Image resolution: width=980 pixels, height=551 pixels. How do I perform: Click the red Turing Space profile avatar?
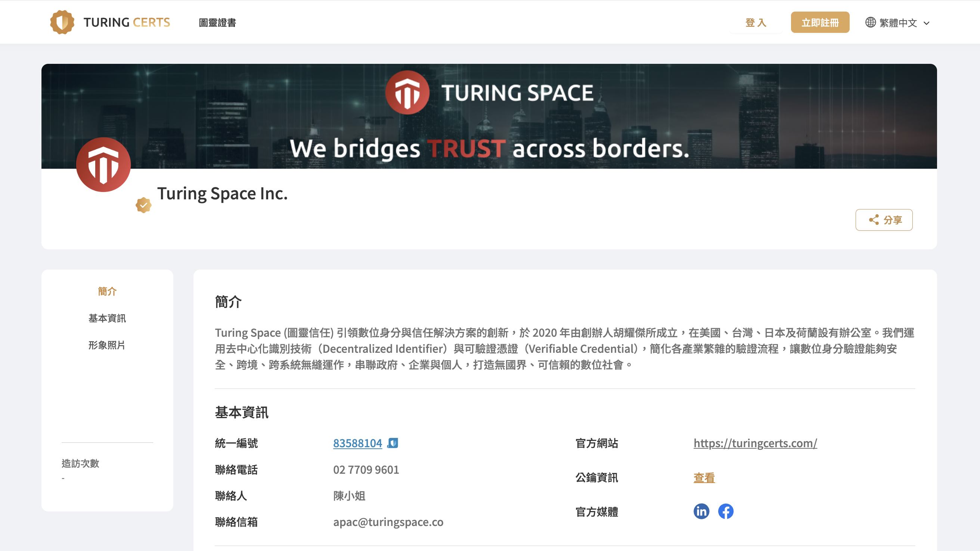point(103,165)
